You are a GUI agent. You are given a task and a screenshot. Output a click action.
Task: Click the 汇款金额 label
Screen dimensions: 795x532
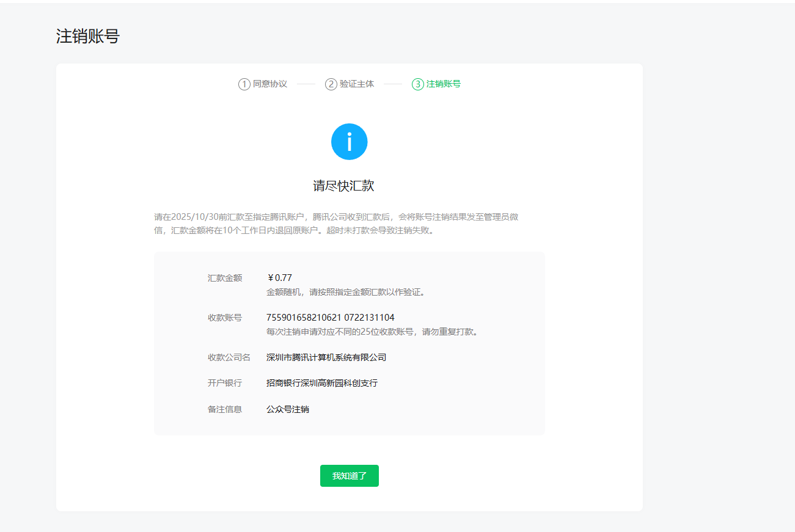[x=225, y=278]
